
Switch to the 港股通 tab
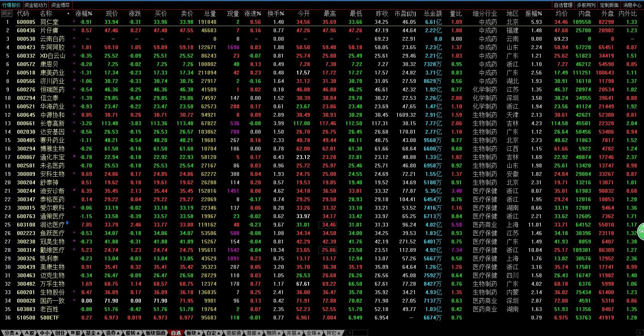pos(233,333)
